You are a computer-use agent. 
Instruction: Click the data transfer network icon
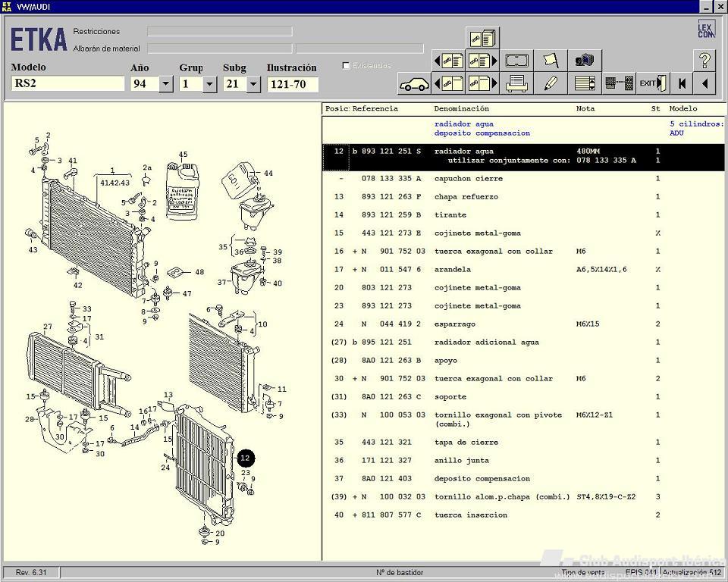tap(619, 83)
